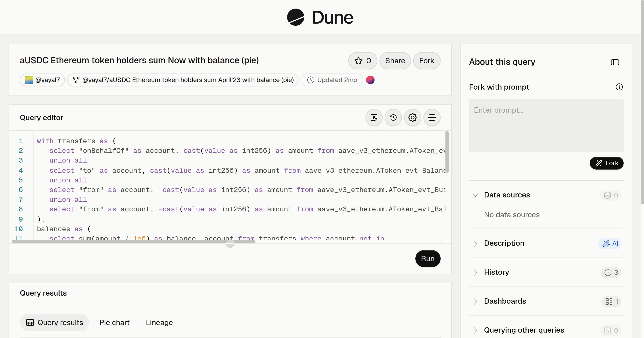
Task: Fork this query with top Fork button
Action: (x=427, y=61)
